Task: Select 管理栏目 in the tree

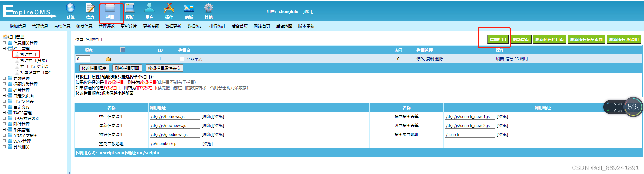Action: pyautogui.click(x=28, y=54)
